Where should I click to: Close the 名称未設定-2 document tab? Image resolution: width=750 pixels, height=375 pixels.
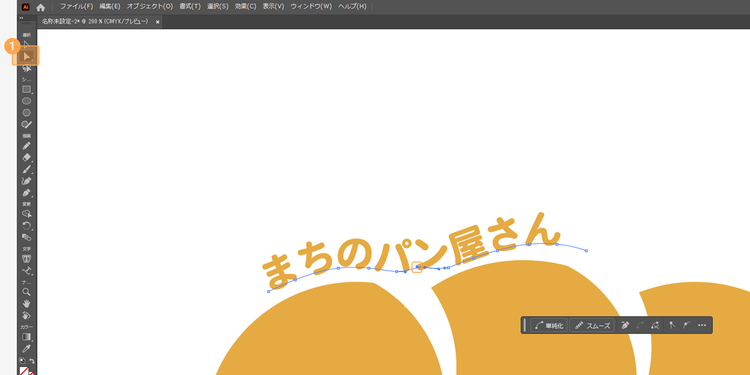coord(157,22)
